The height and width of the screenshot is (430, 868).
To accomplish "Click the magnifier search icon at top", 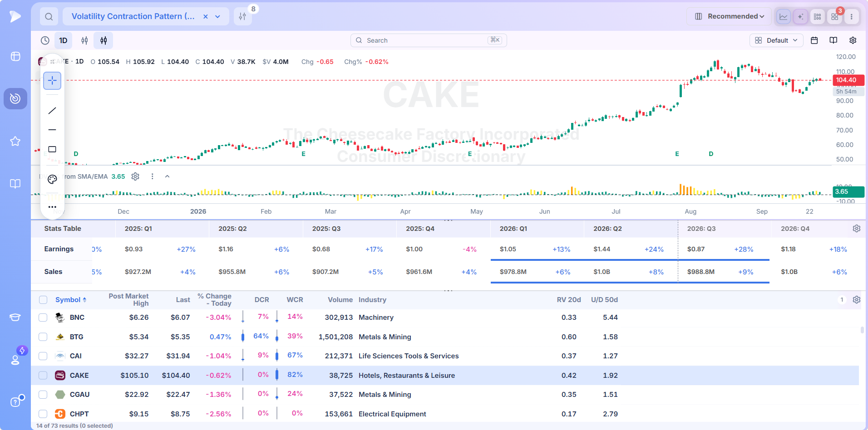I will (x=49, y=17).
